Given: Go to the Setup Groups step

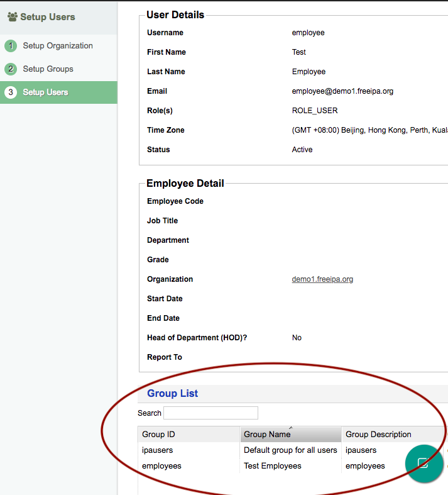Looking at the screenshot, I should coord(48,69).
